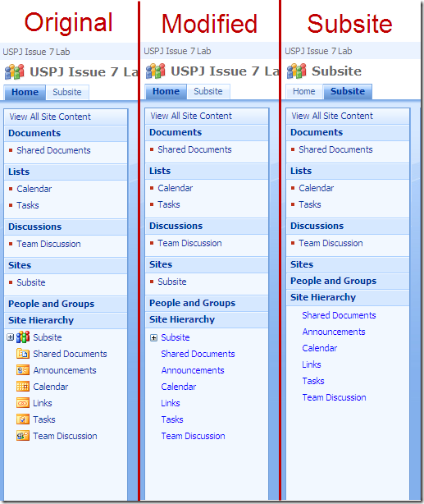The image size is (424, 504).
Task: Select Tasks in Modified hierarchy tree
Action: pos(172,419)
